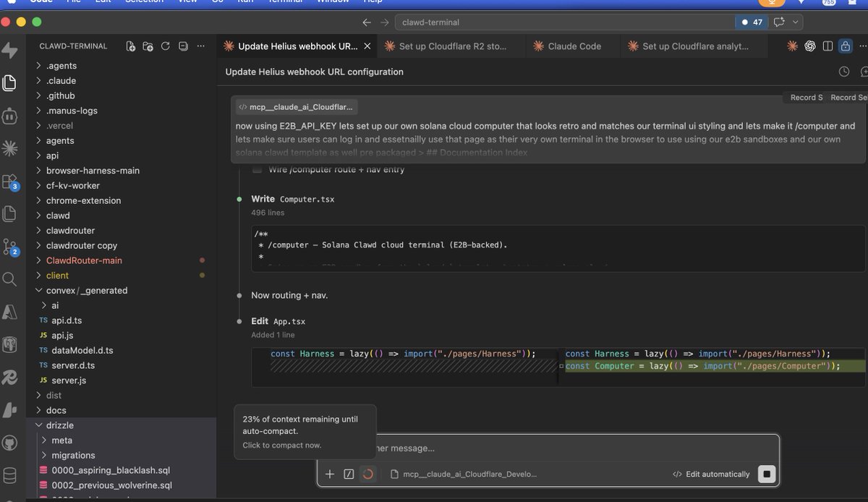This screenshot has height=502, width=868.
Task: Open the Window menu in menu bar
Action: [333, 1]
